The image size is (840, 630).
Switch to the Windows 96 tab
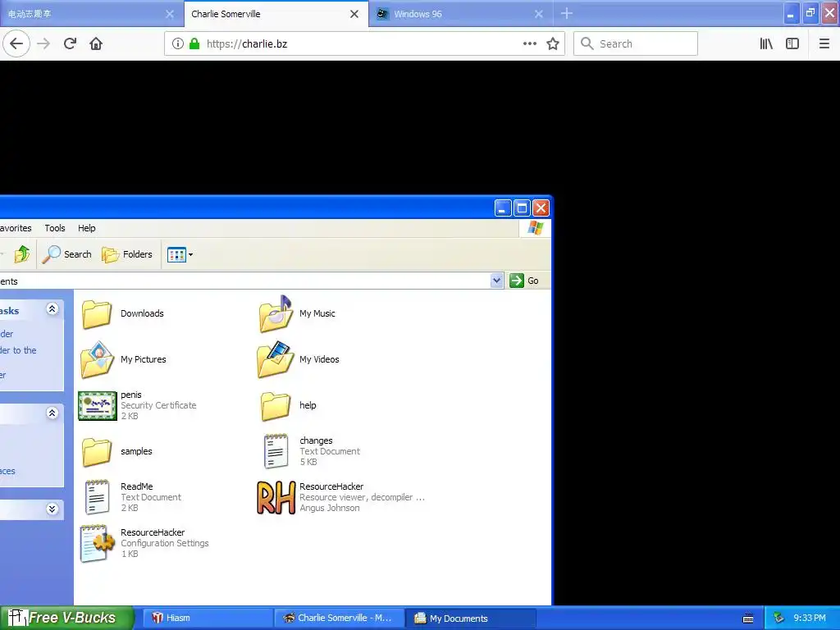(x=461, y=14)
